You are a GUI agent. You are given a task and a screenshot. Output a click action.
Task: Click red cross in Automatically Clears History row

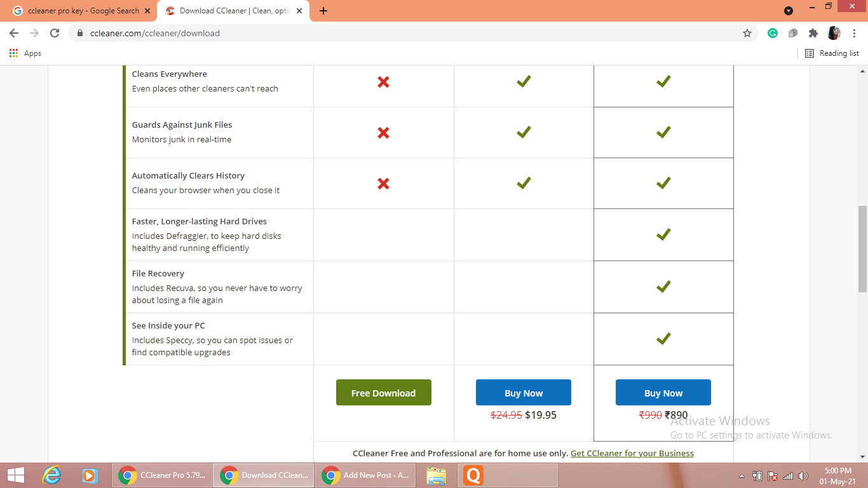coord(383,184)
